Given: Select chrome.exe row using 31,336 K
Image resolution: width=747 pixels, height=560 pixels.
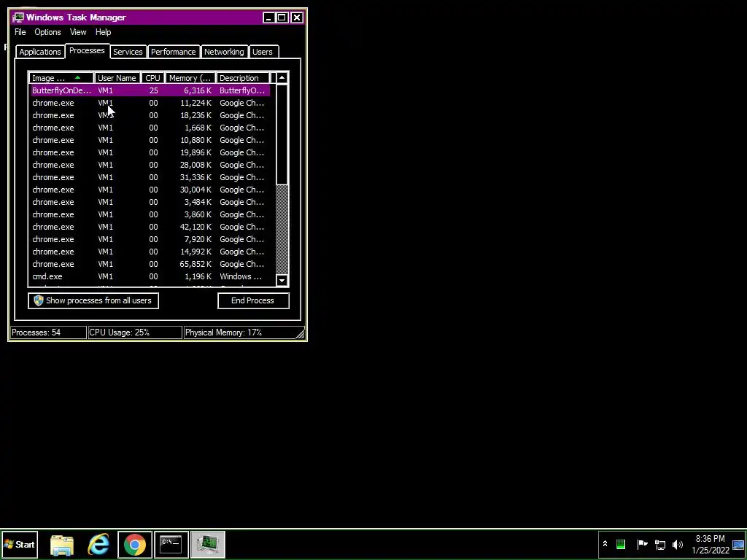Looking at the screenshot, I should (150, 177).
